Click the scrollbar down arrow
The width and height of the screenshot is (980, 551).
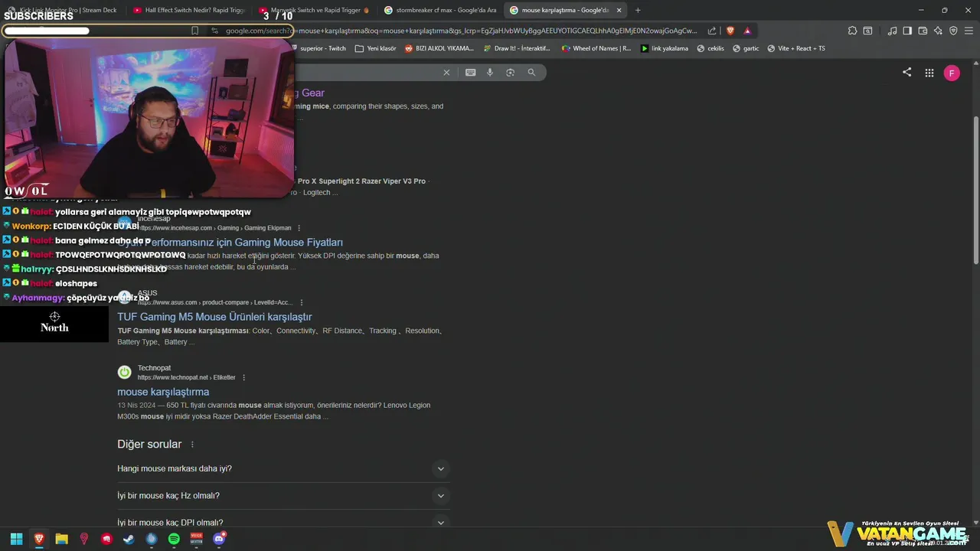pyautogui.click(x=975, y=523)
